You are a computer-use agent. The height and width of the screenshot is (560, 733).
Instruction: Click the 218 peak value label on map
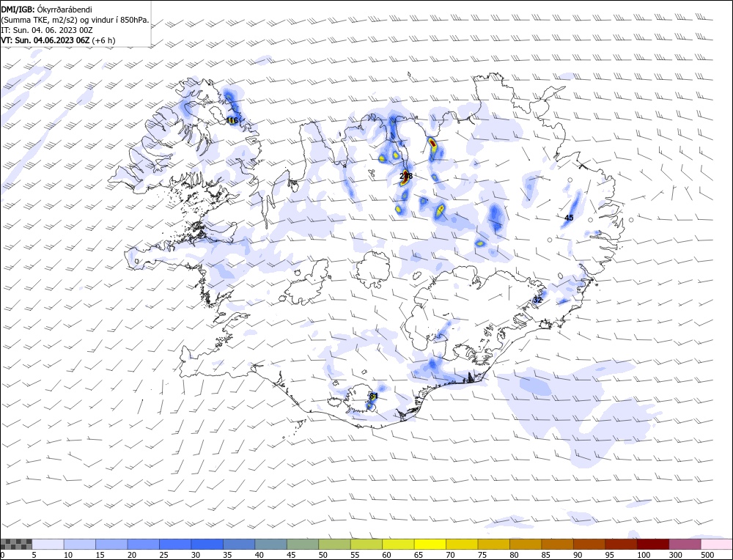[x=406, y=176]
